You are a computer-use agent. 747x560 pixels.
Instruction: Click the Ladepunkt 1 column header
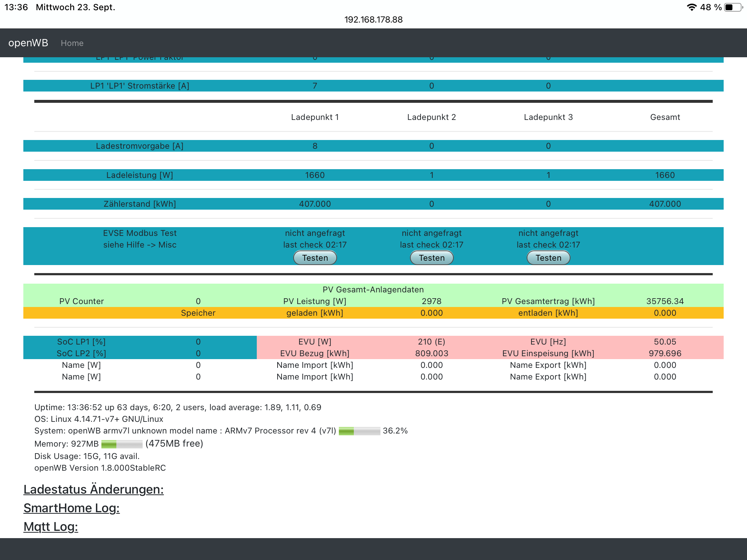pos(315,117)
